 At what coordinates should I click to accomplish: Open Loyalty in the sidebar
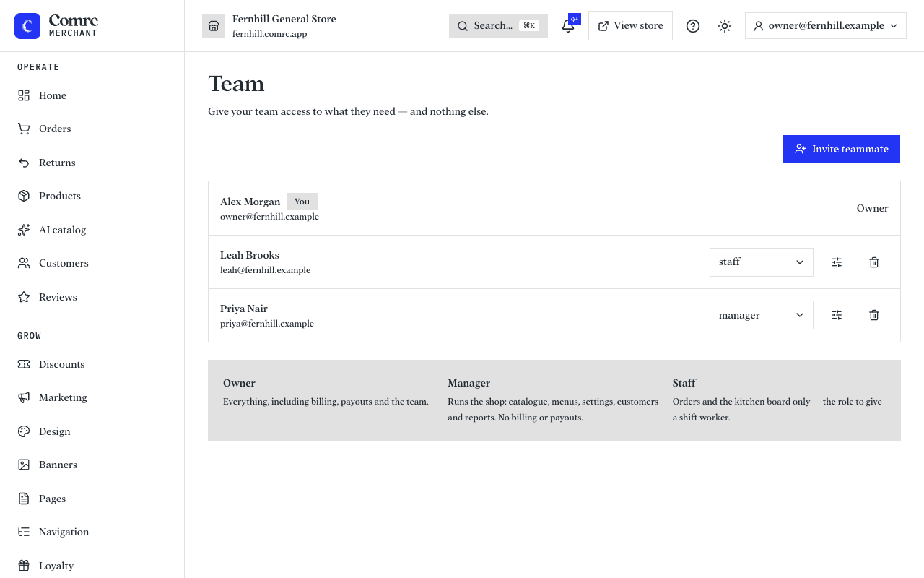point(92,566)
